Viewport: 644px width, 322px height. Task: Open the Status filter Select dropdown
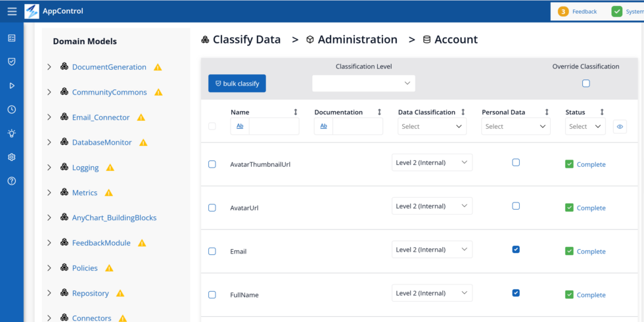coord(586,126)
